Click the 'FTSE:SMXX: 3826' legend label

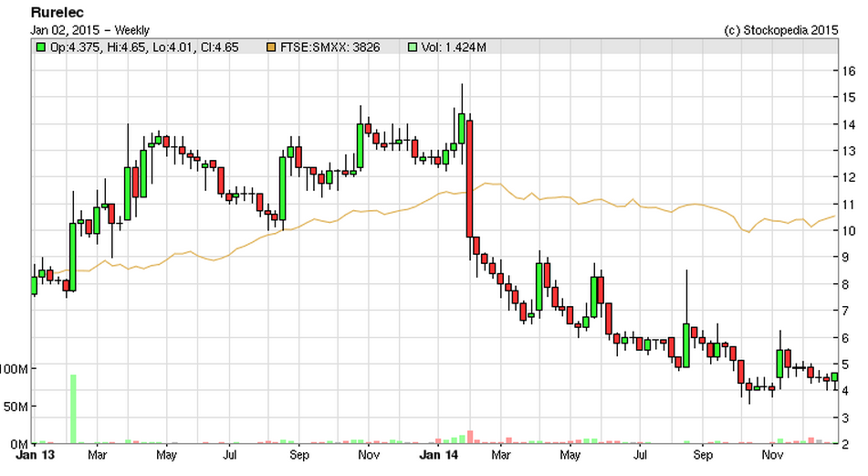(329, 48)
